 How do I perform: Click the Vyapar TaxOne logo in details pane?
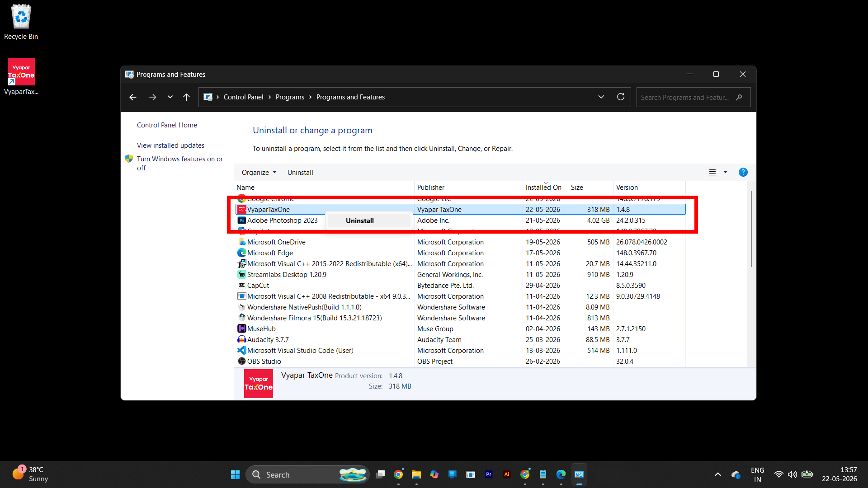pos(259,384)
